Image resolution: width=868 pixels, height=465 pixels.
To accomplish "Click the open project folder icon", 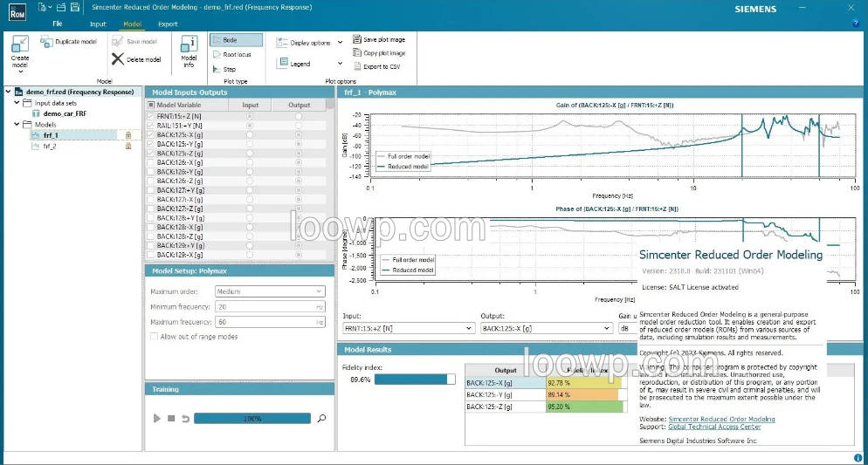I will tap(61, 7).
